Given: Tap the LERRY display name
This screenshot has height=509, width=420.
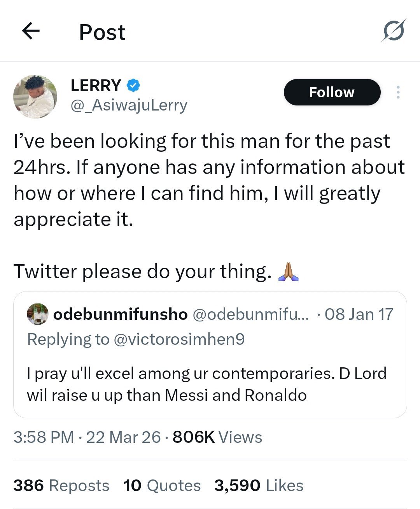Looking at the screenshot, I should pyautogui.click(x=96, y=85).
